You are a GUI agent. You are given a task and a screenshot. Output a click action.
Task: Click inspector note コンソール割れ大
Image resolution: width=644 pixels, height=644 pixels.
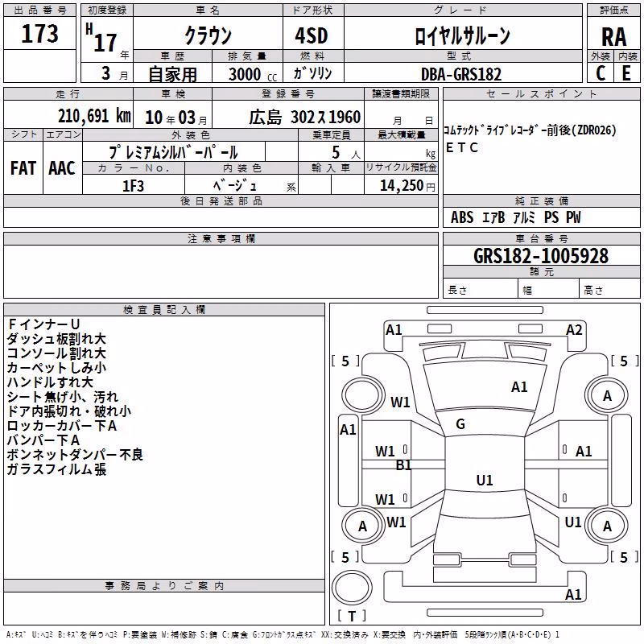[56, 353]
